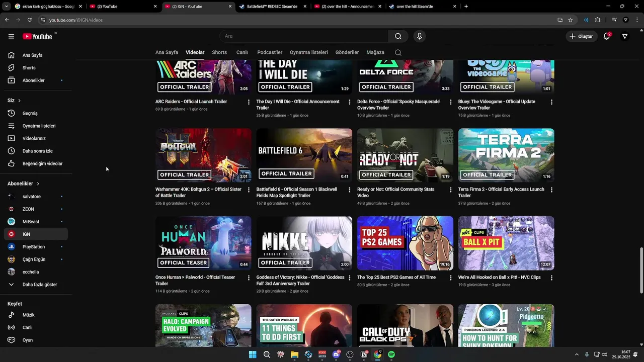Bookmark this page with star icon
This screenshot has height=362, width=644.
pyautogui.click(x=570, y=20)
